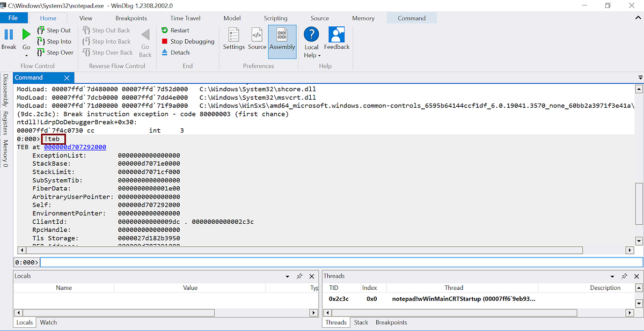The width and height of the screenshot is (644, 331).
Task: Open the Threads panel dropdown menu
Action: (612, 276)
